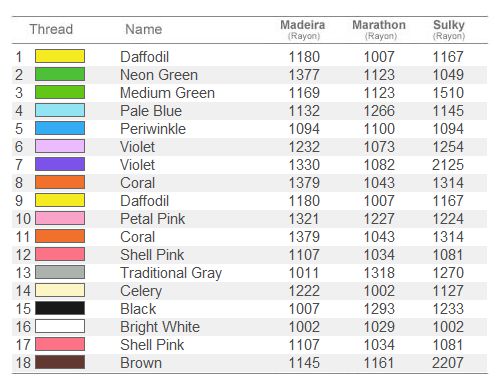Click the Name column header

[x=144, y=29]
